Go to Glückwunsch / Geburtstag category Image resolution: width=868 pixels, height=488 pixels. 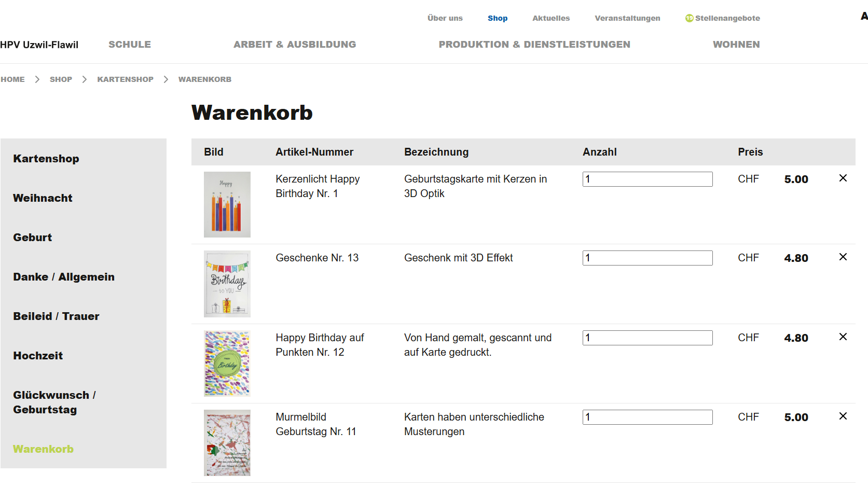[54, 402]
